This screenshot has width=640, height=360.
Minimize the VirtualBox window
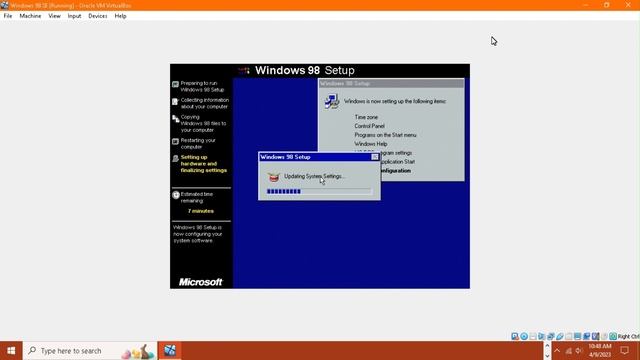pyautogui.click(x=586, y=5)
